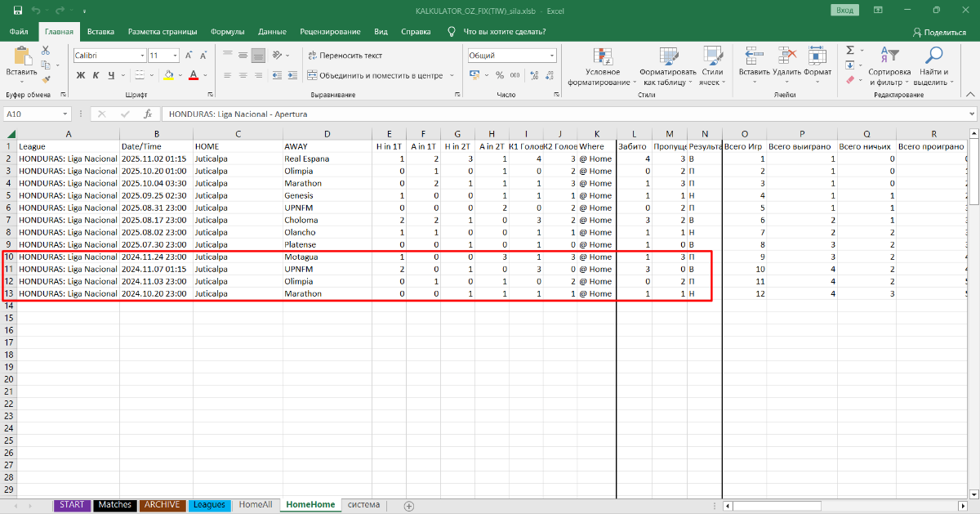Click the Найти и выделить magnifier
This screenshot has height=514, width=980.
point(930,67)
